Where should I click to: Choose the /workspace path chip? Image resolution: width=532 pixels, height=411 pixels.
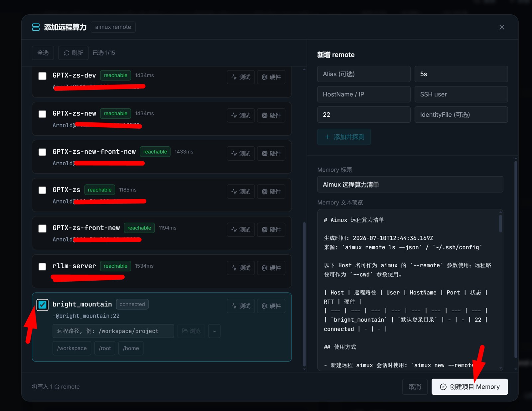click(x=72, y=348)
